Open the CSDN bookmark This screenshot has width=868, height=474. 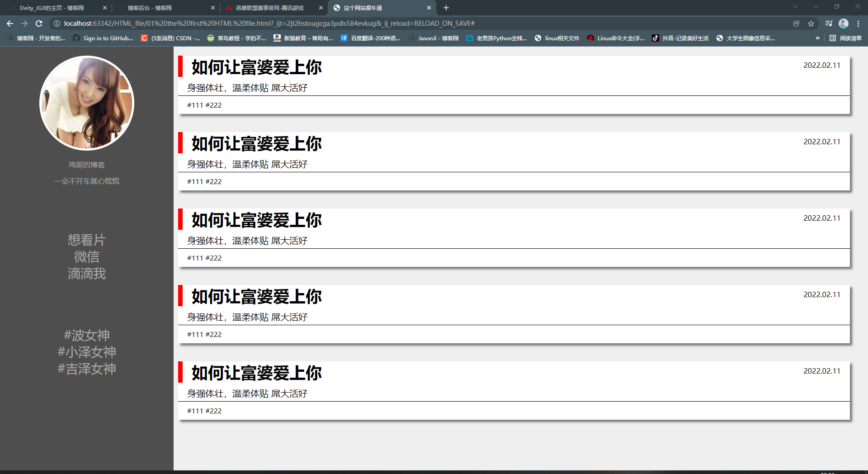[170, 38]
